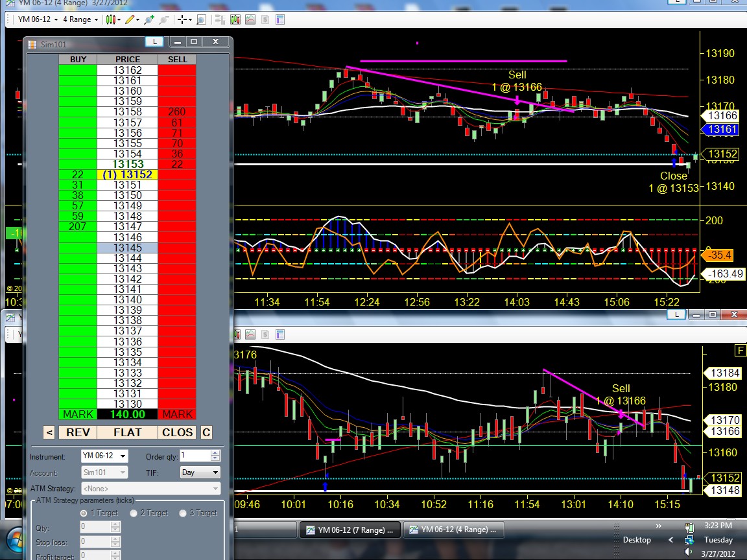The image size is (747, 560).
Task: Click the FLAT button
Action: pos(128,432)
